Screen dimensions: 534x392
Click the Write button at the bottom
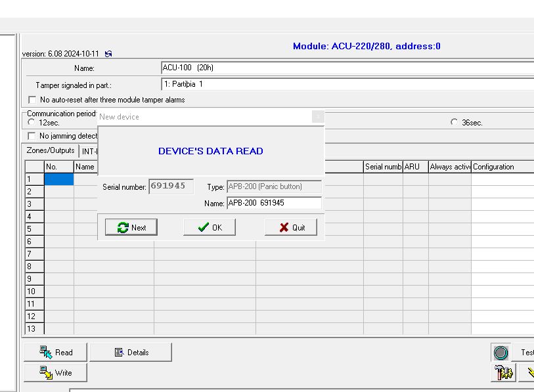(56, 372)
